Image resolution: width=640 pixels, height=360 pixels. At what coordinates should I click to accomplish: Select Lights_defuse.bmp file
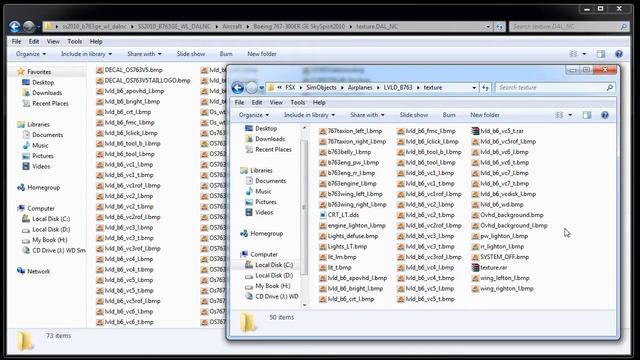point(349,236)
